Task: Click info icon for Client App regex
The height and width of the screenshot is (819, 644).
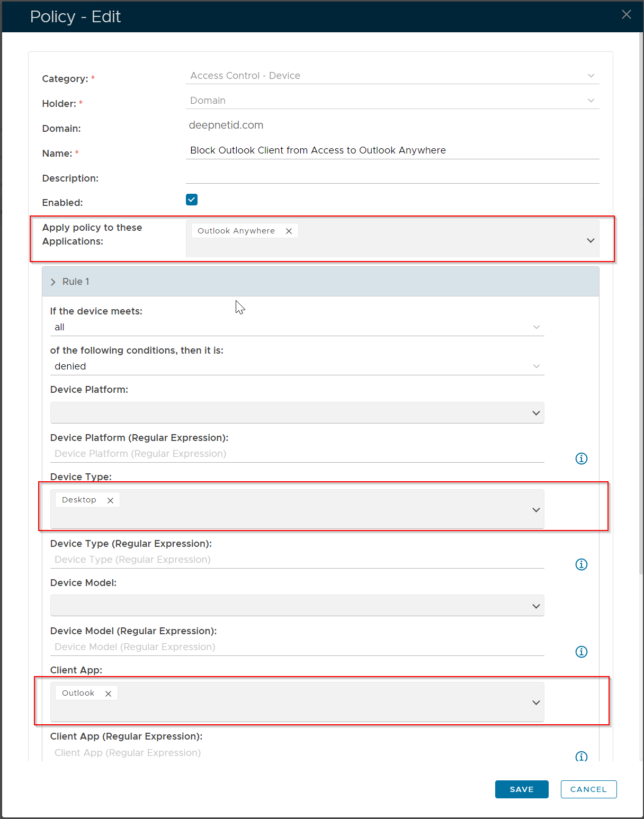Action: [581, 757]
